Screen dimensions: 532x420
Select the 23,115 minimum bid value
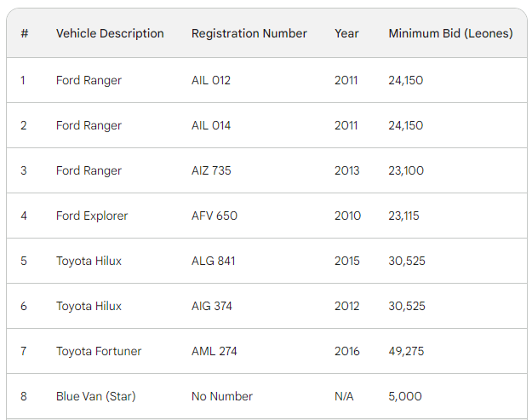403,216
